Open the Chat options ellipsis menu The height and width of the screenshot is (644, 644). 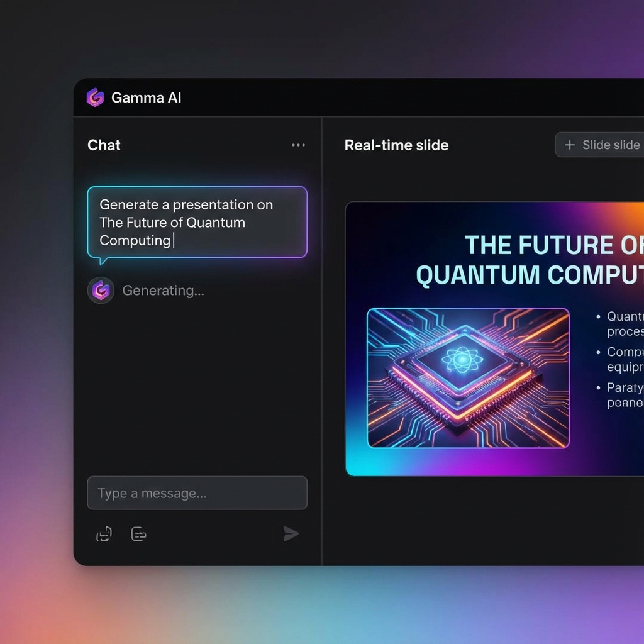298,145
